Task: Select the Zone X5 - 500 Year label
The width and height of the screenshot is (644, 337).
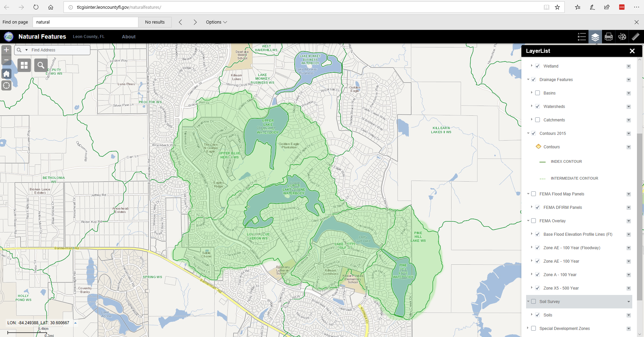Action: 561,288
